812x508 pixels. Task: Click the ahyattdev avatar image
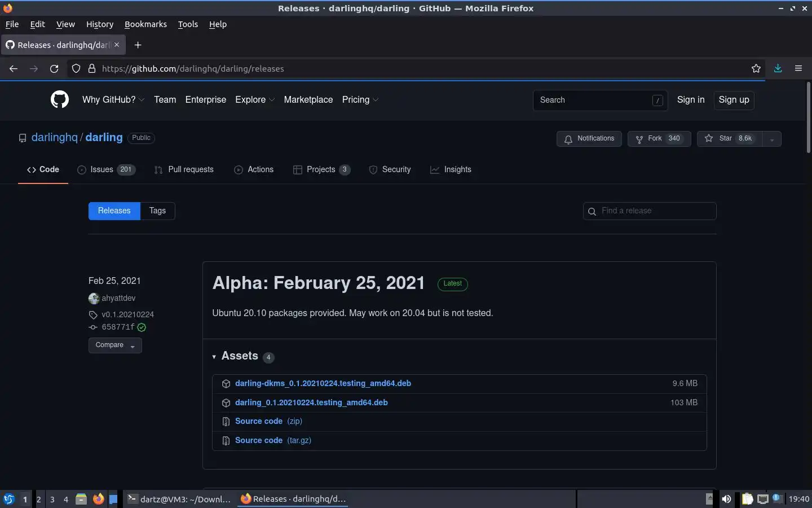point(94,298)
